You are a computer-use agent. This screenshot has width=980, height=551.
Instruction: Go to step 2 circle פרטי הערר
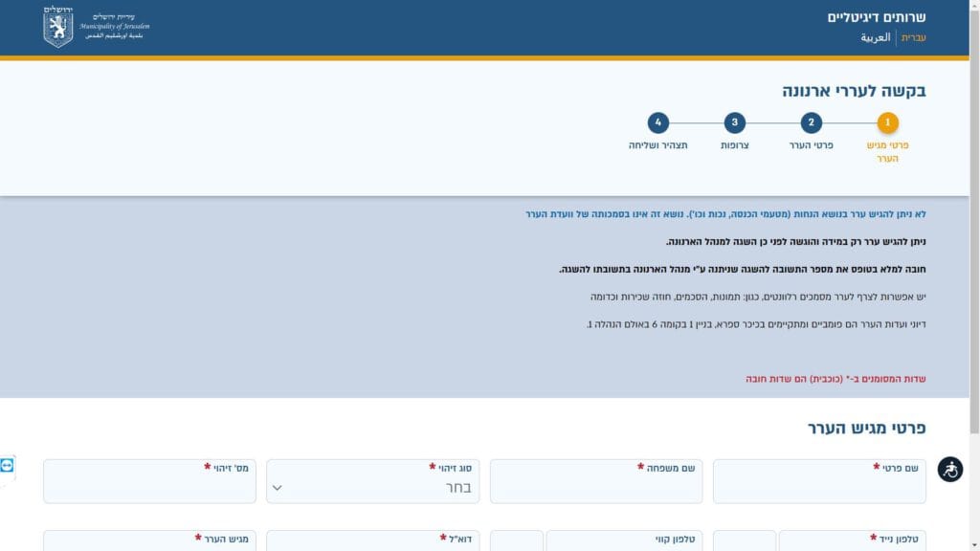[811, 122]
